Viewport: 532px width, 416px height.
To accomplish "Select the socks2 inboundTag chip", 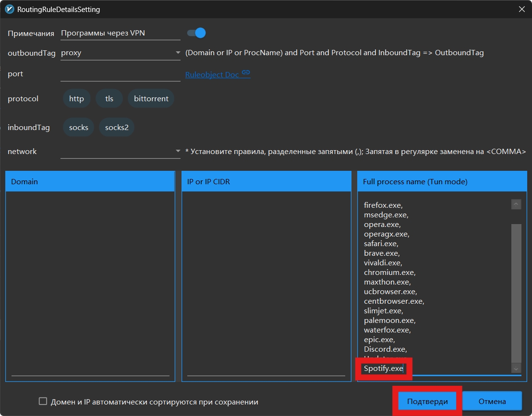I will [x=117, y=128].
